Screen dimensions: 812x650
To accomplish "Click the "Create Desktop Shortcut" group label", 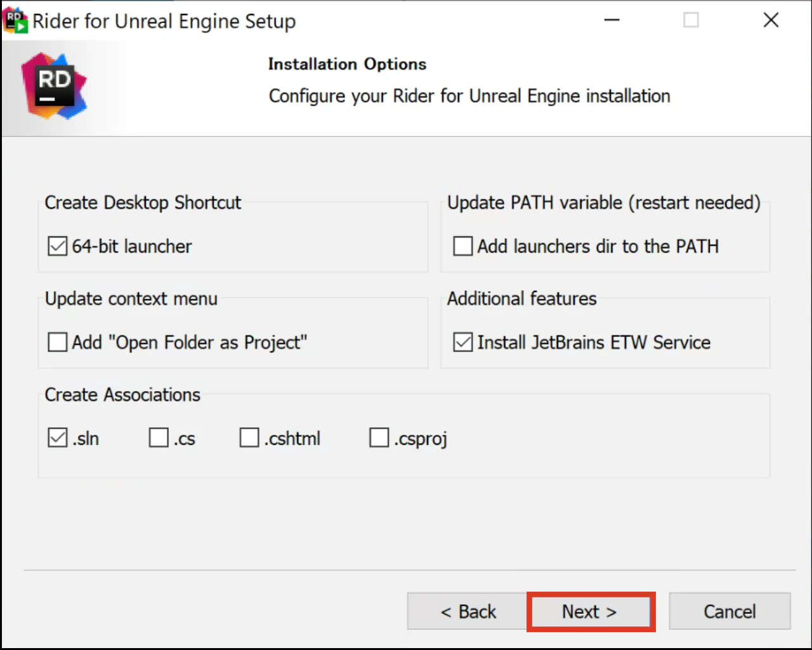I will click(x=143, y=202).
